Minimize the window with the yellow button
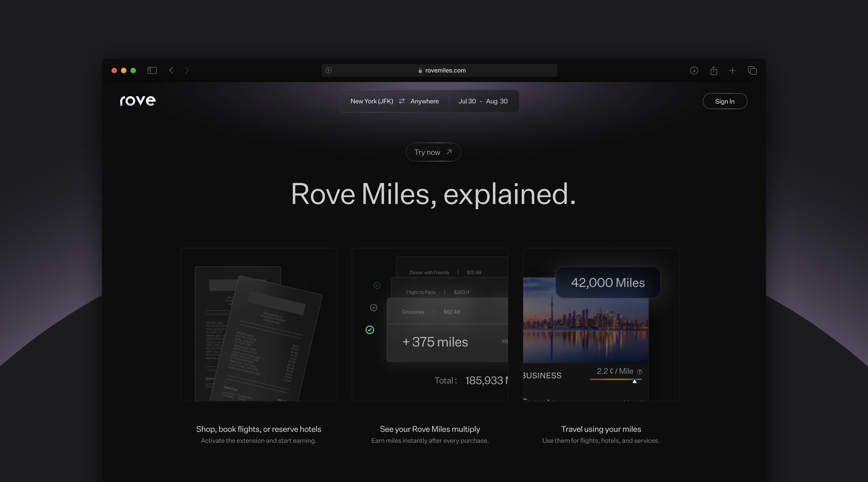This screenshot has height=482, width=868. tap(124, 70)
